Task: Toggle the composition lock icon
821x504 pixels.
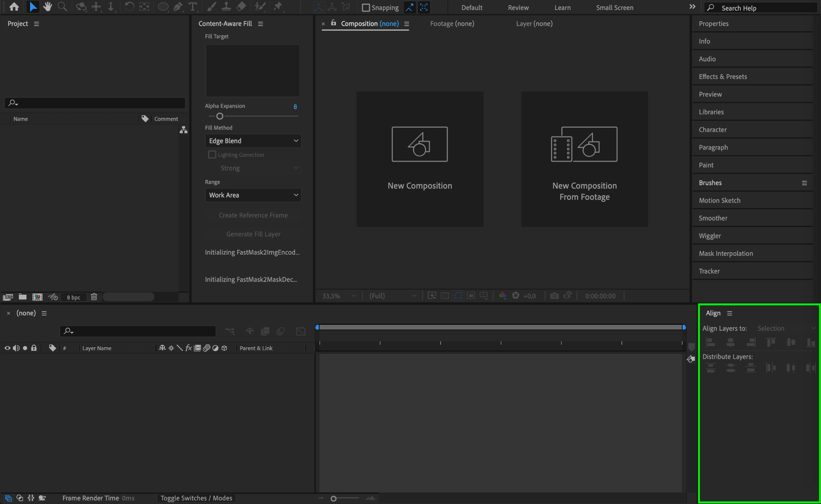Action: [x=334, y=23]
